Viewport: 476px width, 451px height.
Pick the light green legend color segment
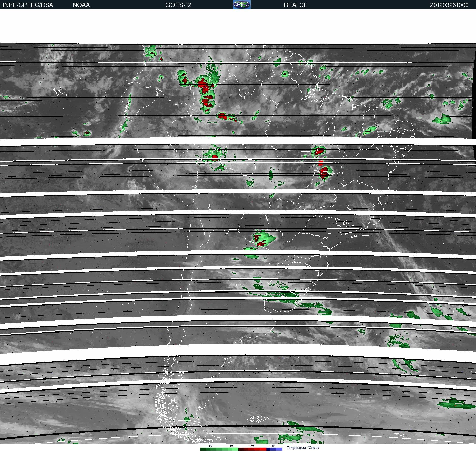(x=235, y=449)
